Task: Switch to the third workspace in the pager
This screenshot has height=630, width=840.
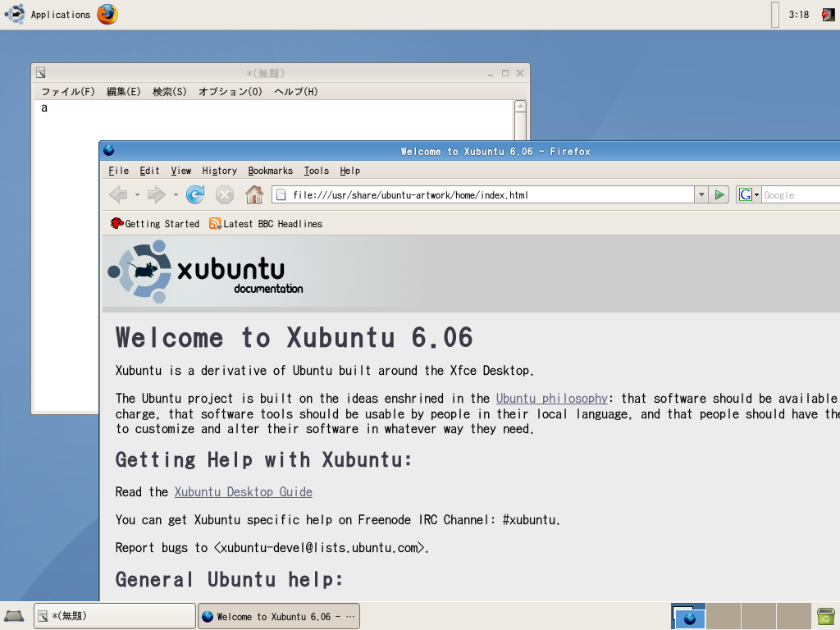Action: click(759, 616)
